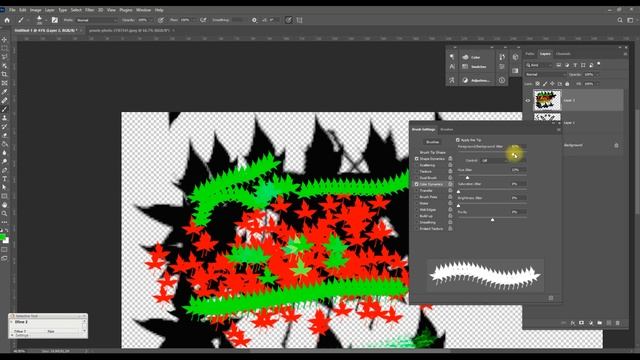Click the create new layer icon

tap(609, 323)
